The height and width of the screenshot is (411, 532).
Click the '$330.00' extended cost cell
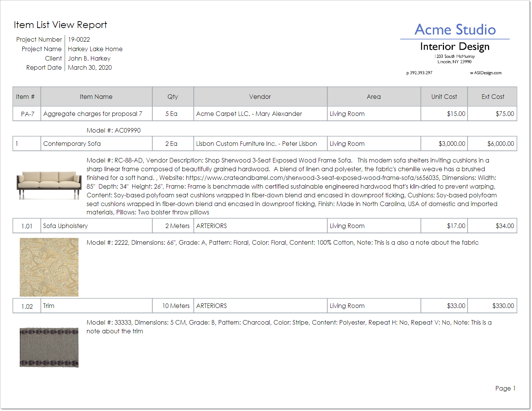493,306
